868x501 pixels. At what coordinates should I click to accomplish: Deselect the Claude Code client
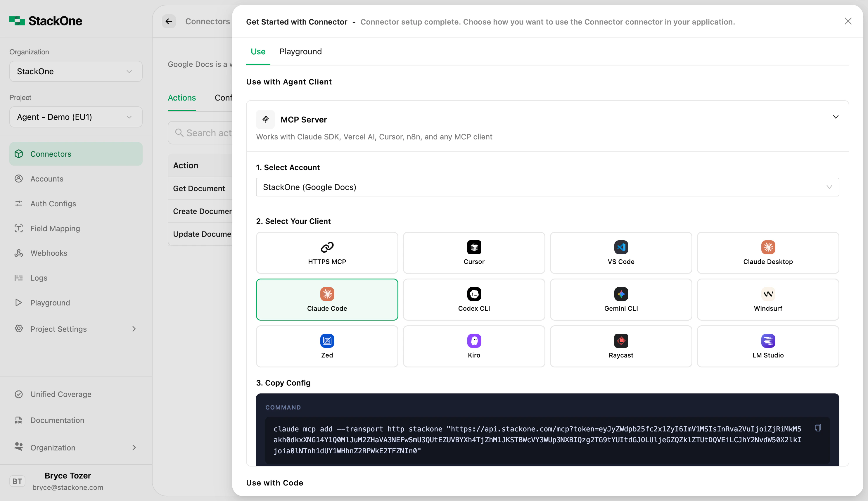pyautogui.click(x=327, y=299)
